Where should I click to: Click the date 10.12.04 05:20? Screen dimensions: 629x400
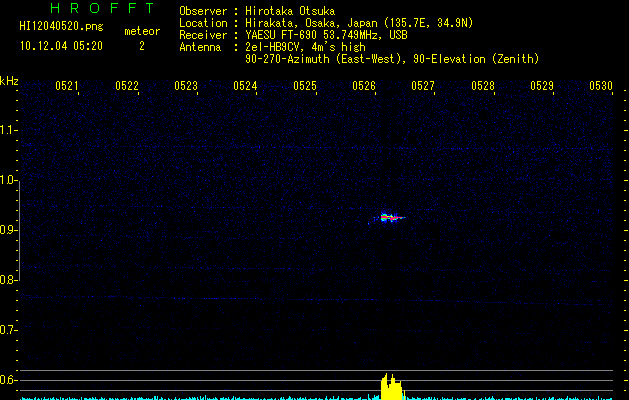(x=61, y=46)
